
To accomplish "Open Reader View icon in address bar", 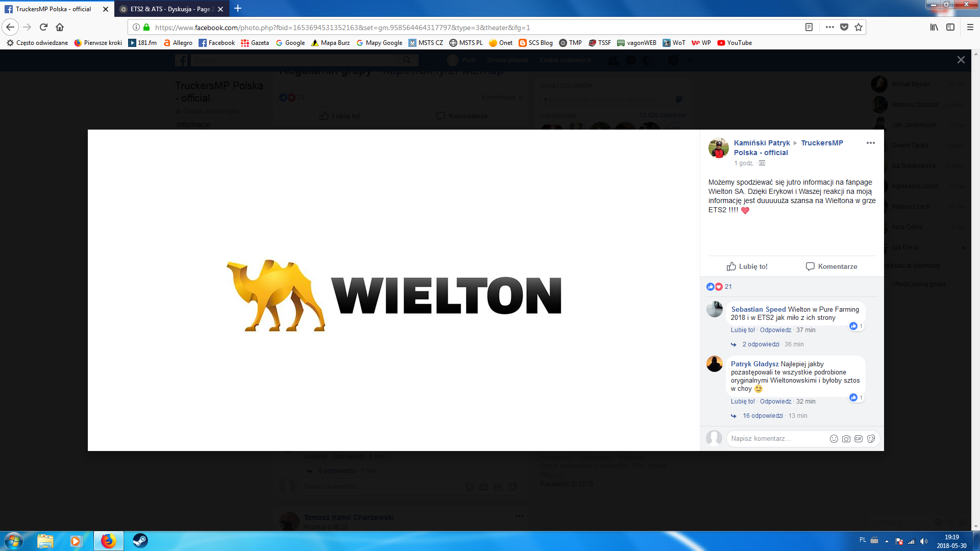I will point(809,27).
